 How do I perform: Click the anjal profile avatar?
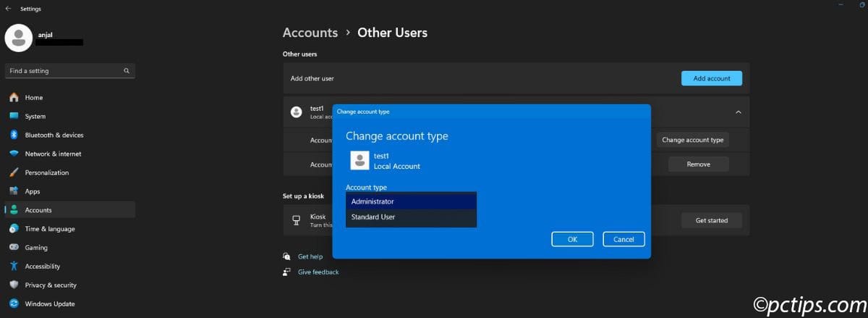point(18,38)
